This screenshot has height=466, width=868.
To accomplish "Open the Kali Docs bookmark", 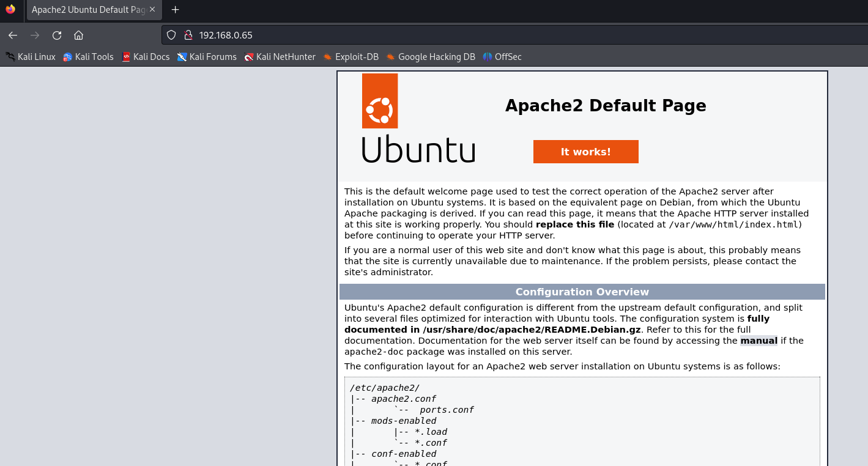I will pyautogui.click(x=146, y=57).
